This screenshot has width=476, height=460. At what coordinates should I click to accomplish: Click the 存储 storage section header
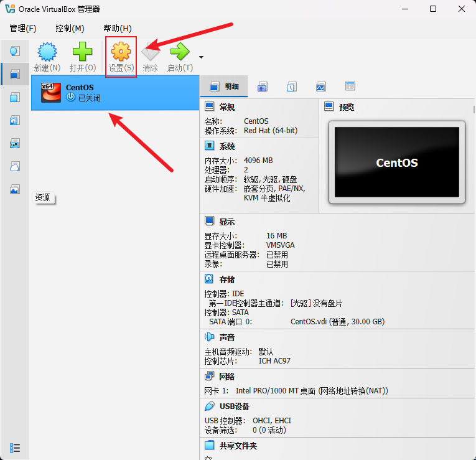[x=226, y=279]
